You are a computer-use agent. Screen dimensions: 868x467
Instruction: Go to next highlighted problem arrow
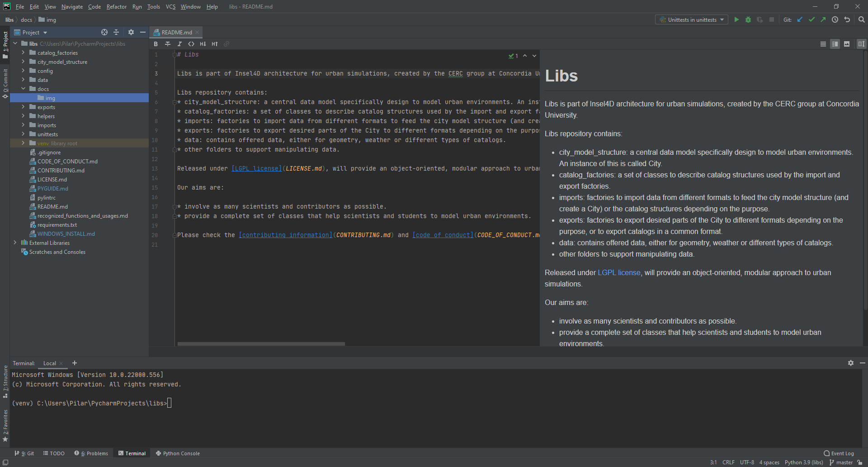click(534, 56)
